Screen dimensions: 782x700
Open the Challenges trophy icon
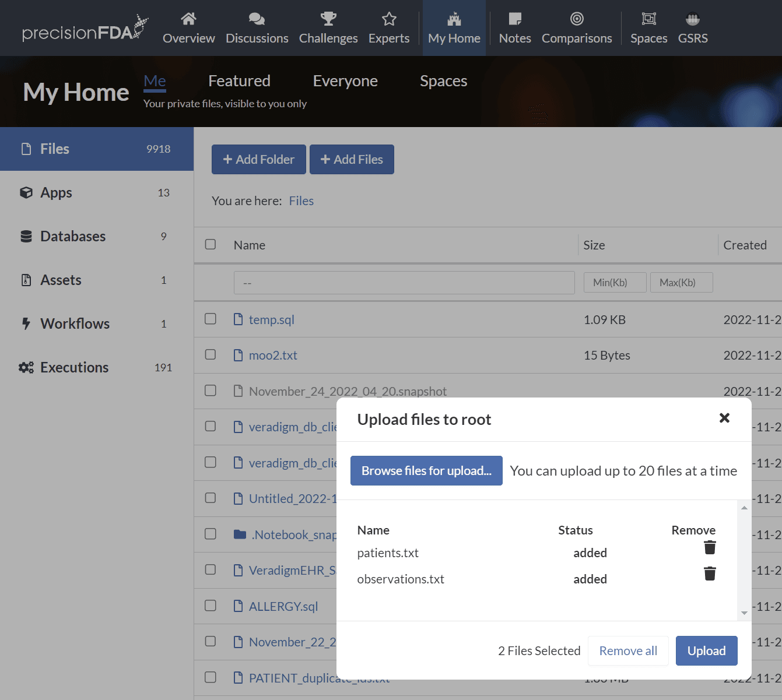point(328,19)
